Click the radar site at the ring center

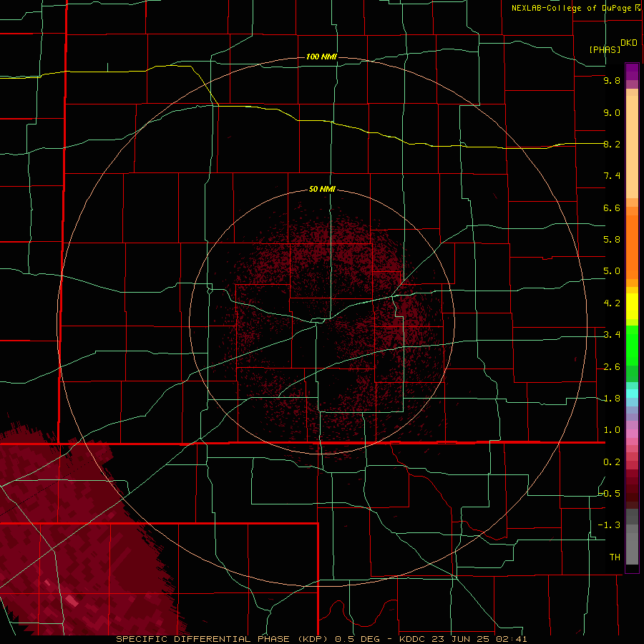322,321
